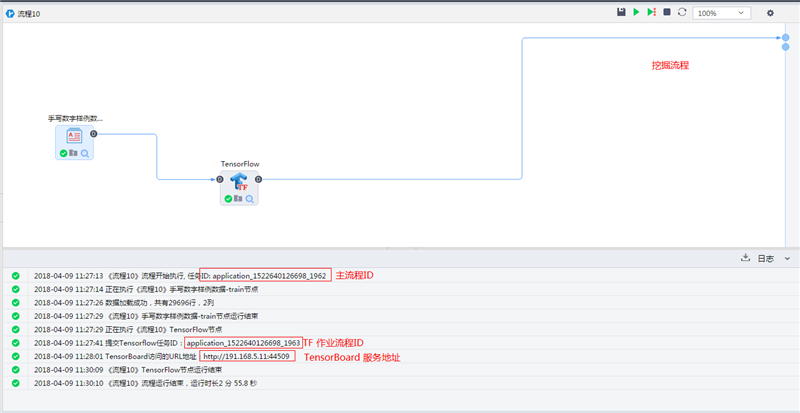This screenshot has height=413, width=800.
Task: Save the workflow with the floppy disk icon
Action: [x=621, y=12]
